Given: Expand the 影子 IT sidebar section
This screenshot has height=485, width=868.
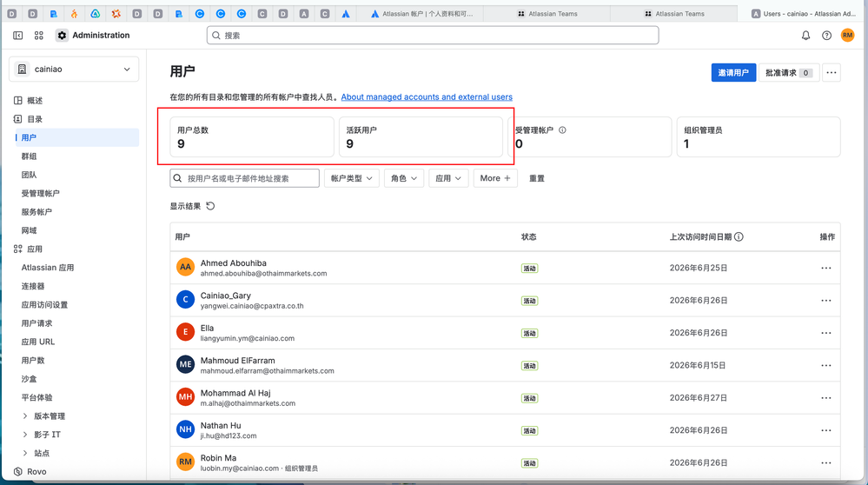Looking at the screenshot, I should [25, 435].
